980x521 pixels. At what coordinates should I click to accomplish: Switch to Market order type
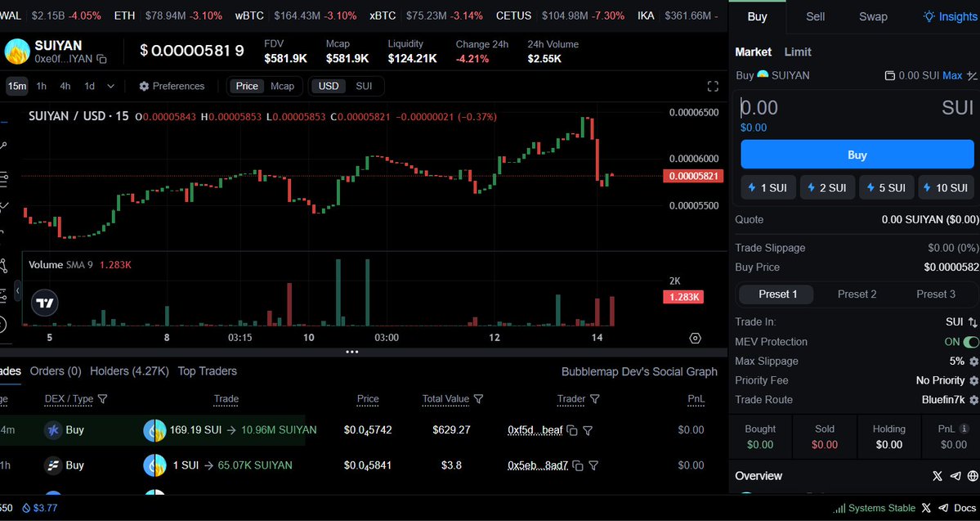click(753, 52)
